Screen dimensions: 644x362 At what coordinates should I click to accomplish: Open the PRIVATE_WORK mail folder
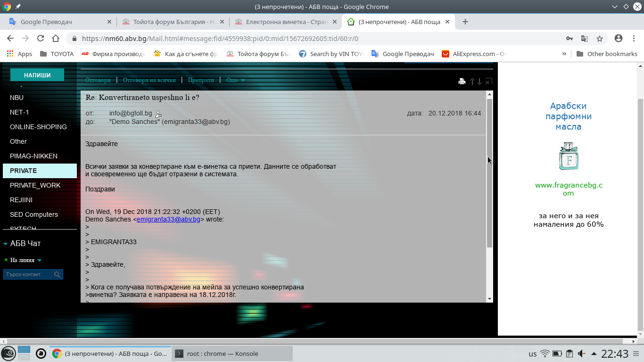point(35,185)
